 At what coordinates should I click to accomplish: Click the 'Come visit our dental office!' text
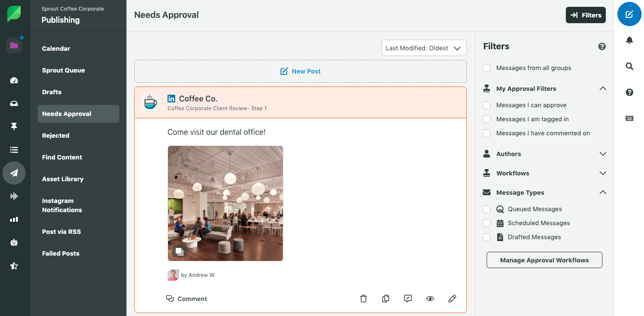(x=216, y=132)
